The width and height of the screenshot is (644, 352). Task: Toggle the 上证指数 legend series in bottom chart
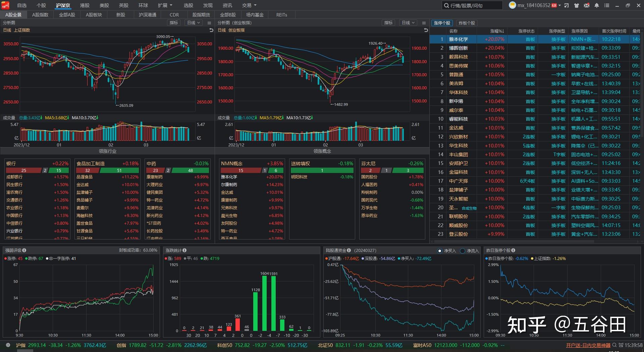(548, 259)
